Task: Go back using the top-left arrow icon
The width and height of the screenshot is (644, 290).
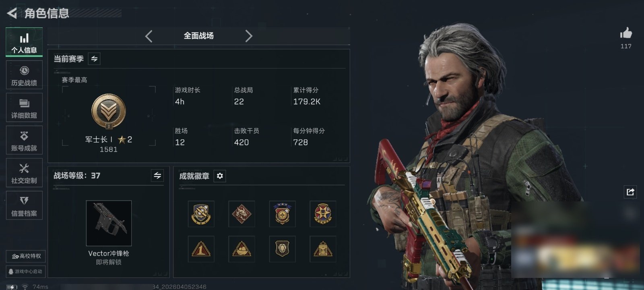Action: click(x=12, y=13)
